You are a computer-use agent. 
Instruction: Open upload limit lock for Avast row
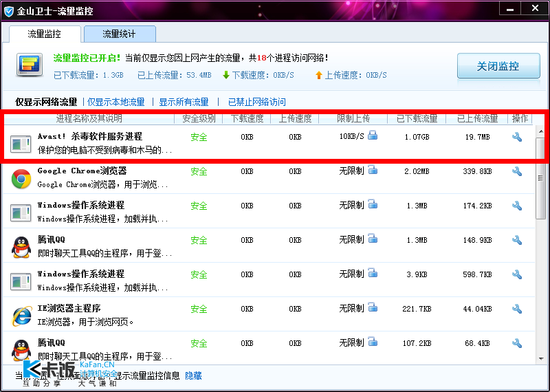373,135
